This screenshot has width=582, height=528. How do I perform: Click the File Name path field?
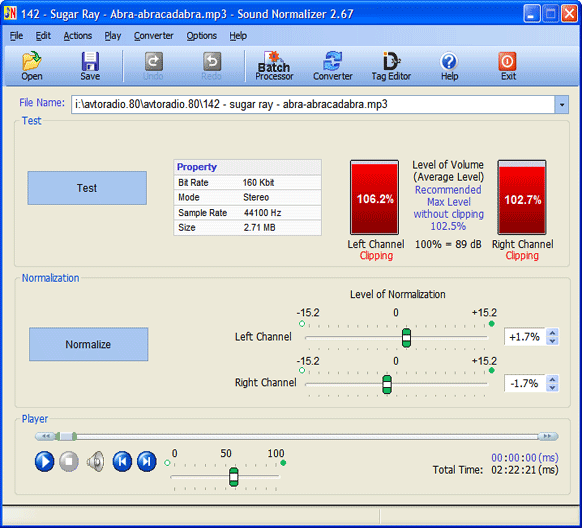pos(313,105)
